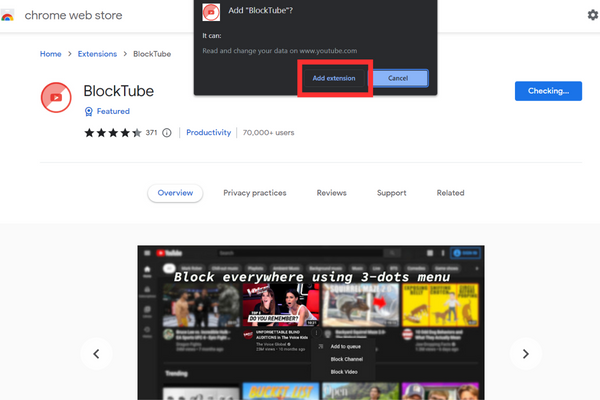Open settings via the gear icon
Viewport: 600px width, 400px height.
tap(593, 15)
